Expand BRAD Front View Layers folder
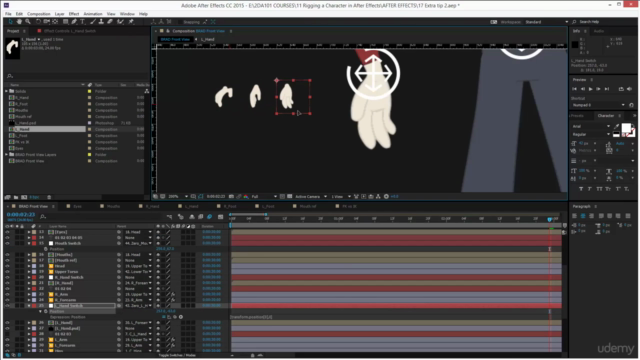The image size is (640, 360). 6,155
